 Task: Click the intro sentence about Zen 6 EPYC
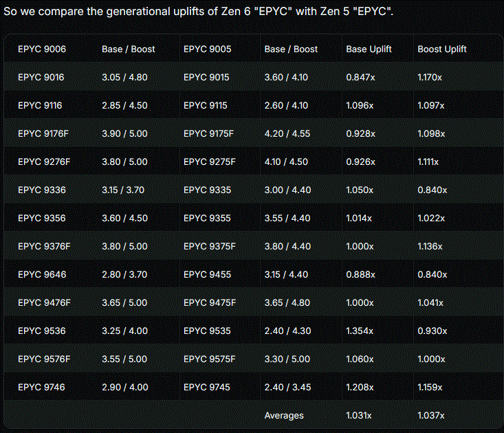point(198,12)
